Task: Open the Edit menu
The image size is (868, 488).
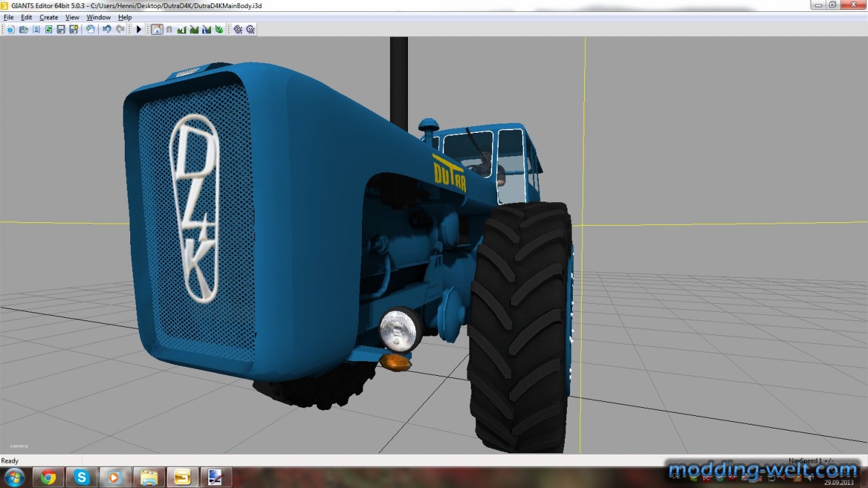Action: click(27, 17)
